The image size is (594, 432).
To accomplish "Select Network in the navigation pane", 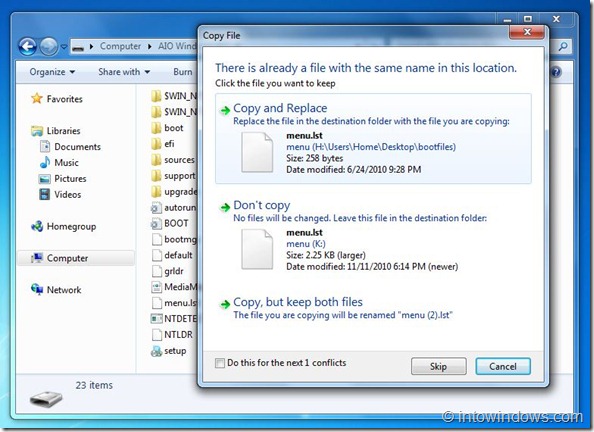I will pyautogui.click(x=64, y=290).
